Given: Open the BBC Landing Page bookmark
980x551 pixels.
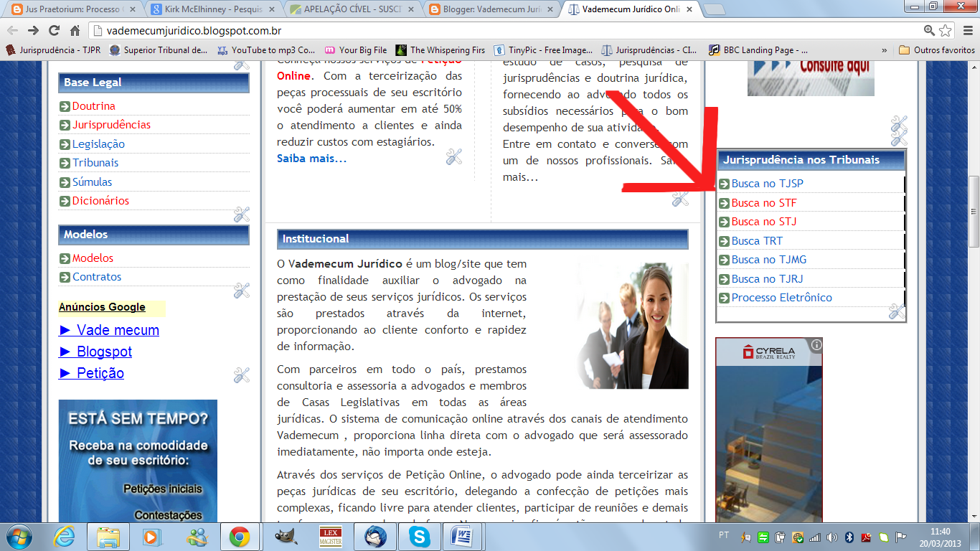Looking at the screenshot, I should 758,50.
